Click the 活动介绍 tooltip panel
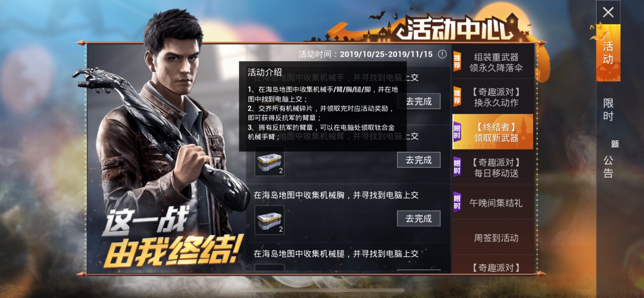Screen dimensions: 644x298 click(x=323, y=106)
